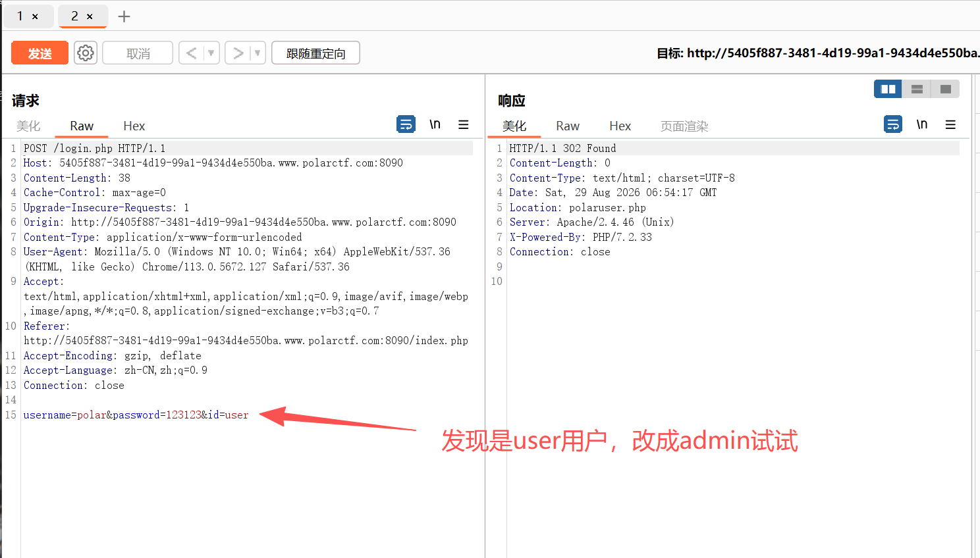Switch to top-bottom stacked layout
Viewport: 980px width, 558px height.
coord(917,89)
